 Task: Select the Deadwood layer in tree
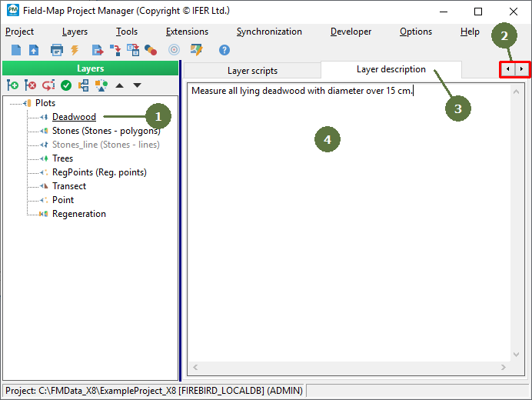74,117
